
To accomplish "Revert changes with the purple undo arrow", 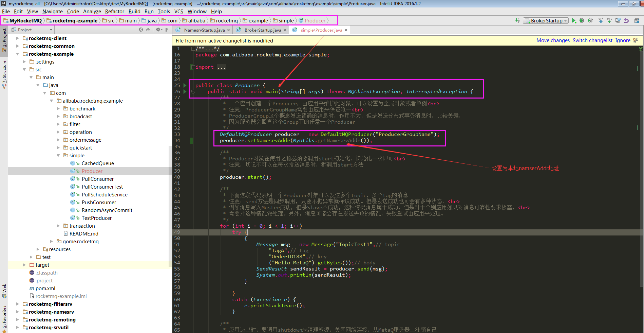I will pos(626,21).
